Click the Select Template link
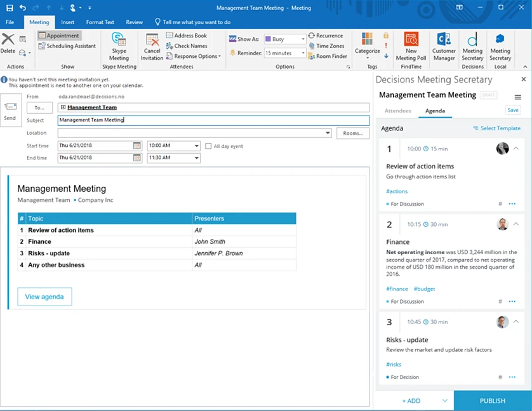This screenshot has width=532, height=411. pos(496,128)
